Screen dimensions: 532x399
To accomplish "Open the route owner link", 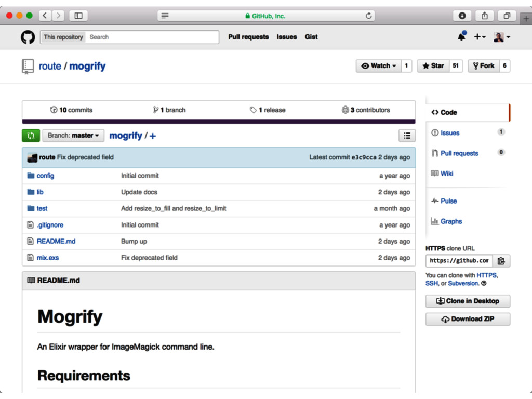I will pos(50,66).
